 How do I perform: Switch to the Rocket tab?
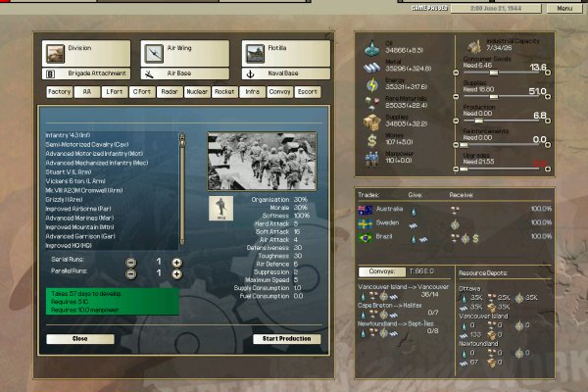coord(224,92)
